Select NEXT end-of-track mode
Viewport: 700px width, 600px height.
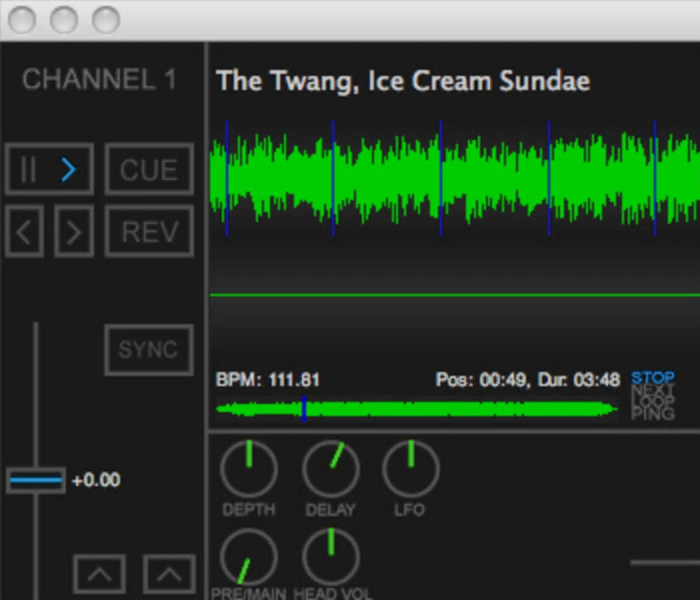point(653,390)
